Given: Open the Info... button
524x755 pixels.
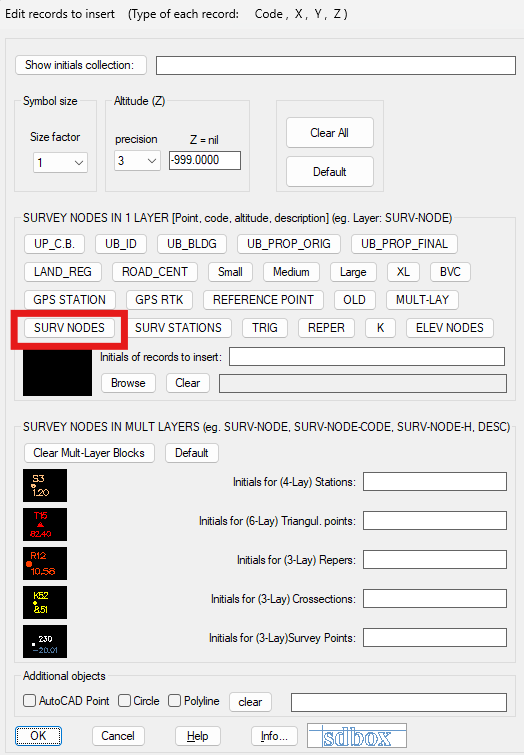Looking at the screenshot, I should point(274,736).
